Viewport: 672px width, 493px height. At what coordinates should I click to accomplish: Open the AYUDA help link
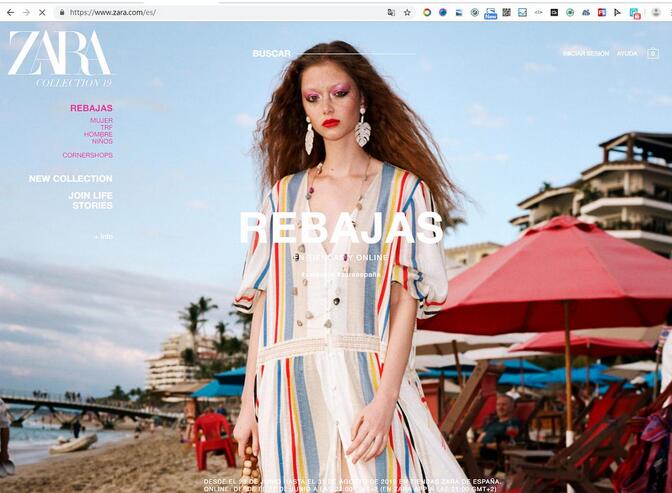tap(627, 53)
